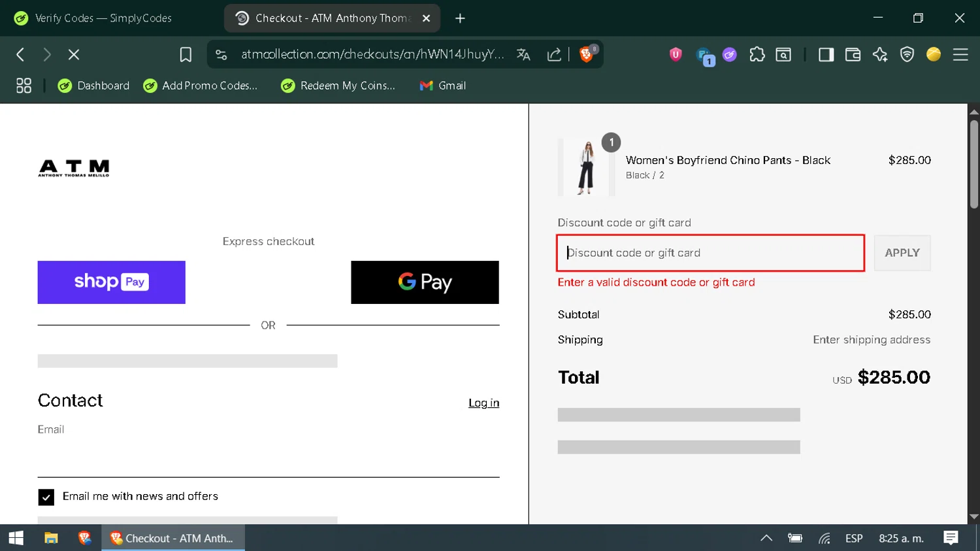Screen dimensions: 980x551
Task: Open File Explorer from taskbar
Action: (x=51, y=538)
